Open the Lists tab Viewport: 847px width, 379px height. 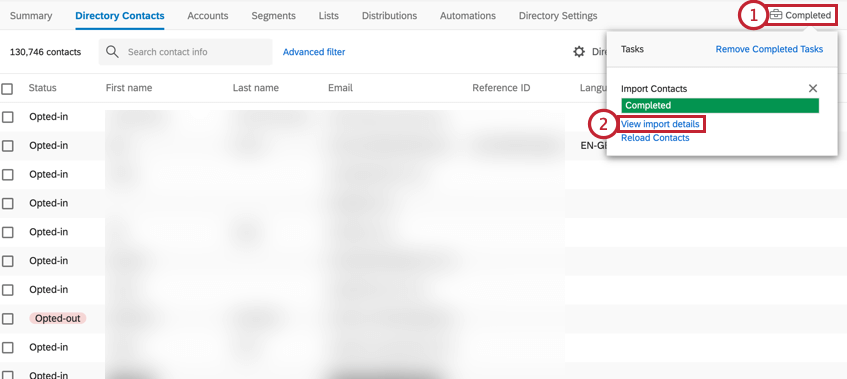point(328,16)
